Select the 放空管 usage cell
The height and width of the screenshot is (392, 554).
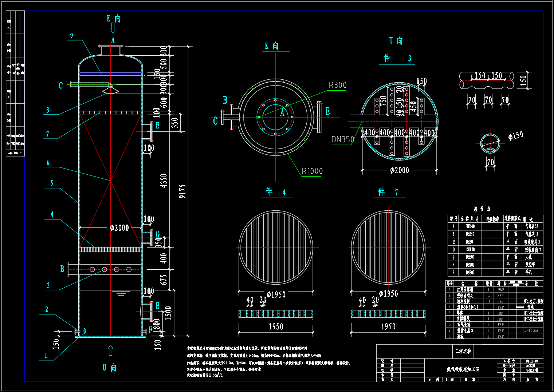530,265
